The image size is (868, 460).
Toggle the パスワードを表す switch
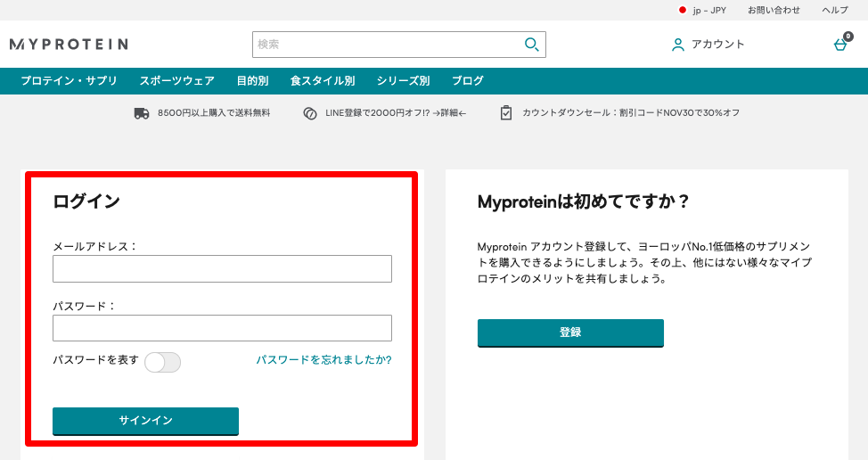click(x=163, y=362)
